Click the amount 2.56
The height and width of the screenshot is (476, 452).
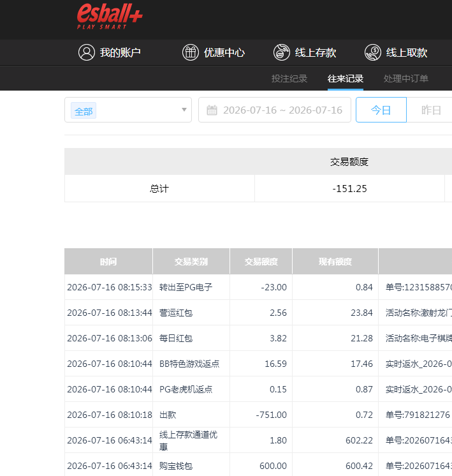(x=278, y=313)
